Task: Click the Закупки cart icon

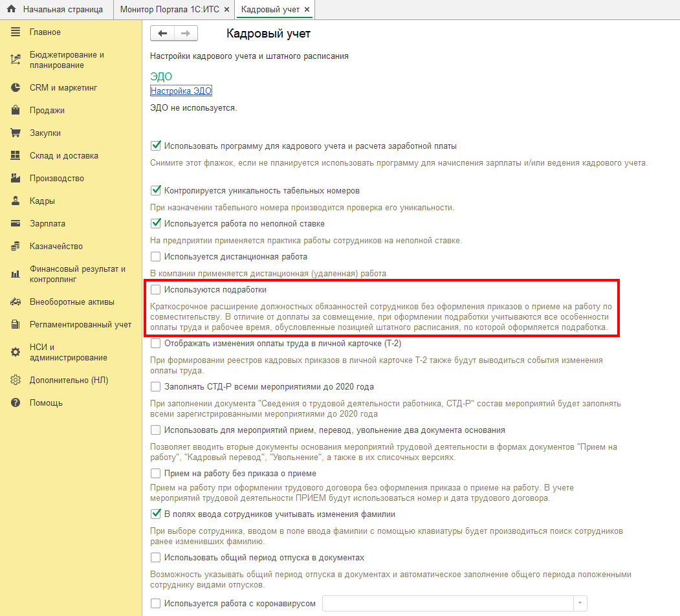Action: [16, 133]
